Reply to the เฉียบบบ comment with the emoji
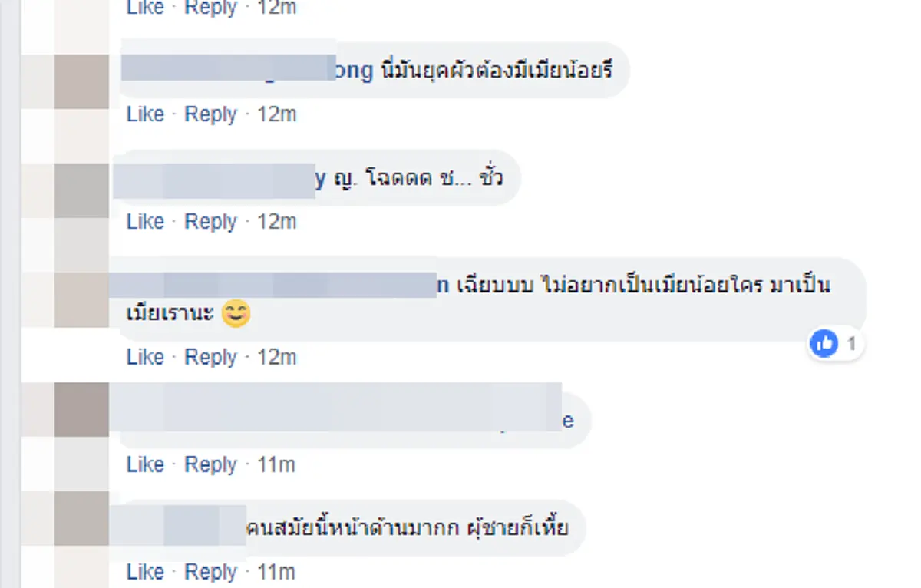 213,356
